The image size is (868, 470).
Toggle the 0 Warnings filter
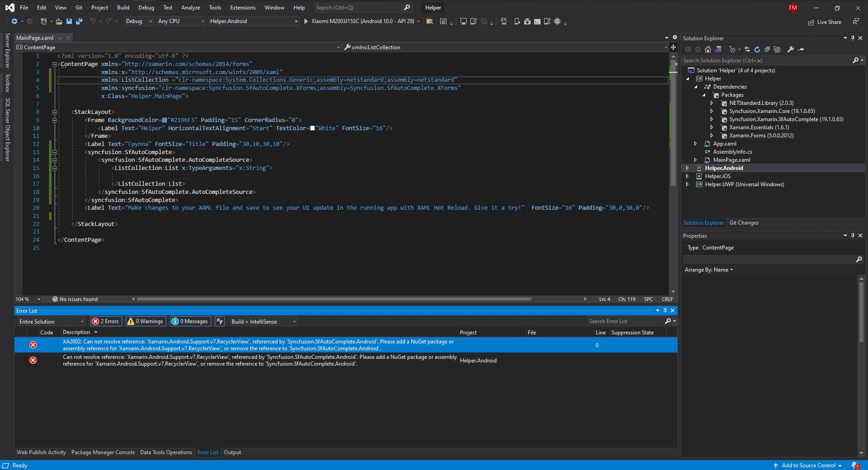coord(146,321)
